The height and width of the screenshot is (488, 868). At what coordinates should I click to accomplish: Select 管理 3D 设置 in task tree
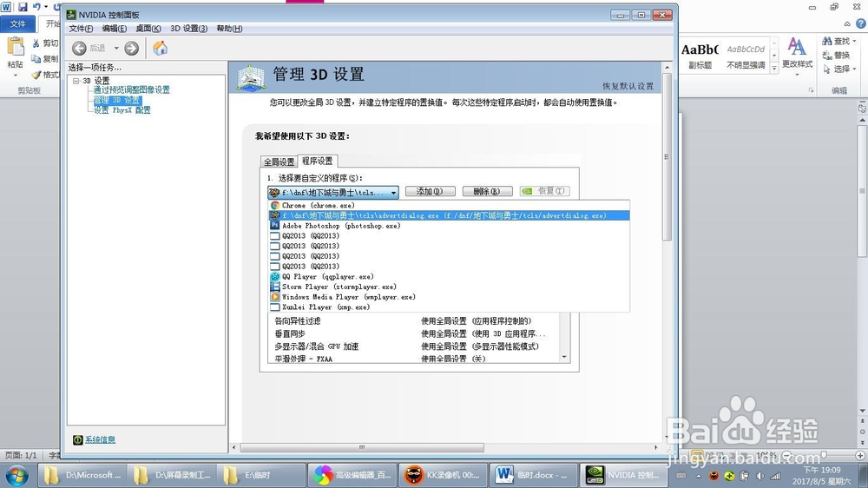117,100
